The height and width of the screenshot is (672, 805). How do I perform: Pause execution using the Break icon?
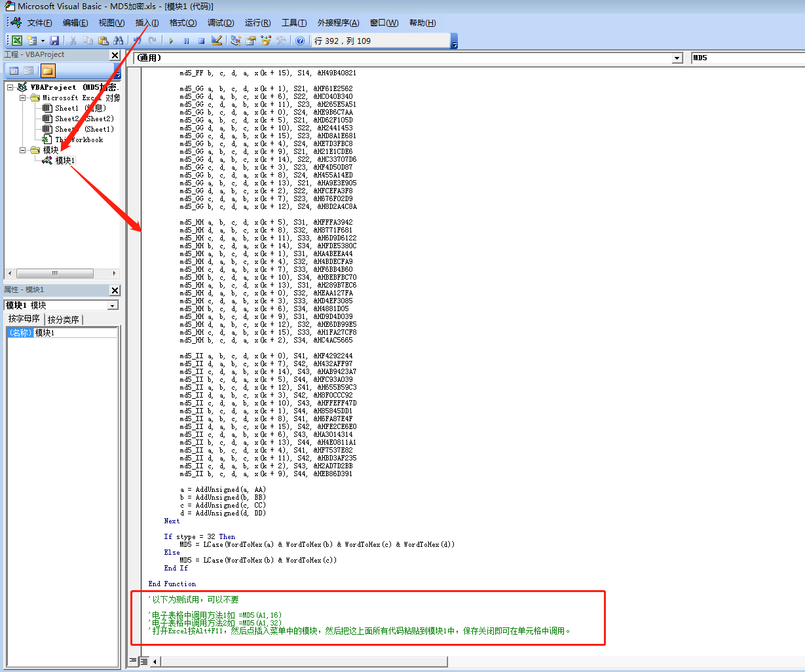(187, 40)
